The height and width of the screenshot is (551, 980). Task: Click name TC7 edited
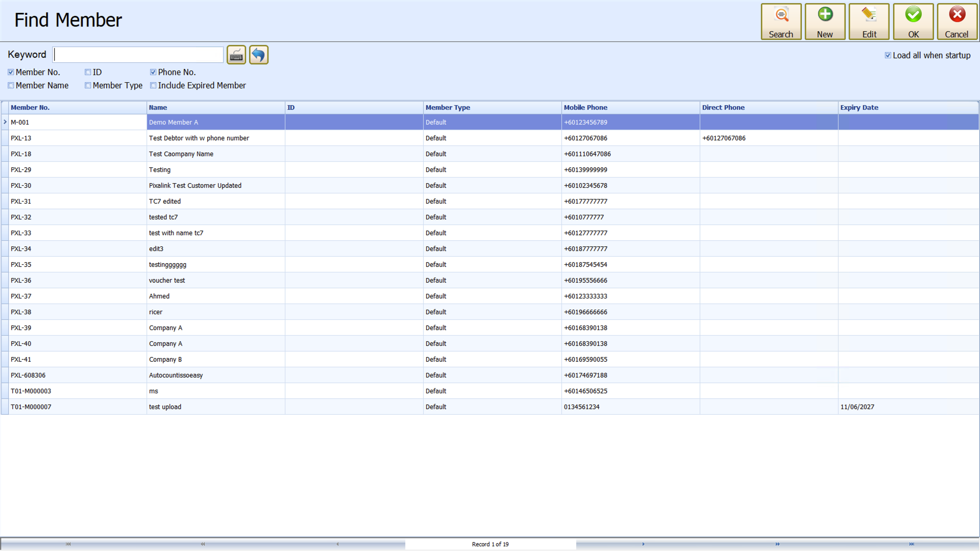click(165, 202)
